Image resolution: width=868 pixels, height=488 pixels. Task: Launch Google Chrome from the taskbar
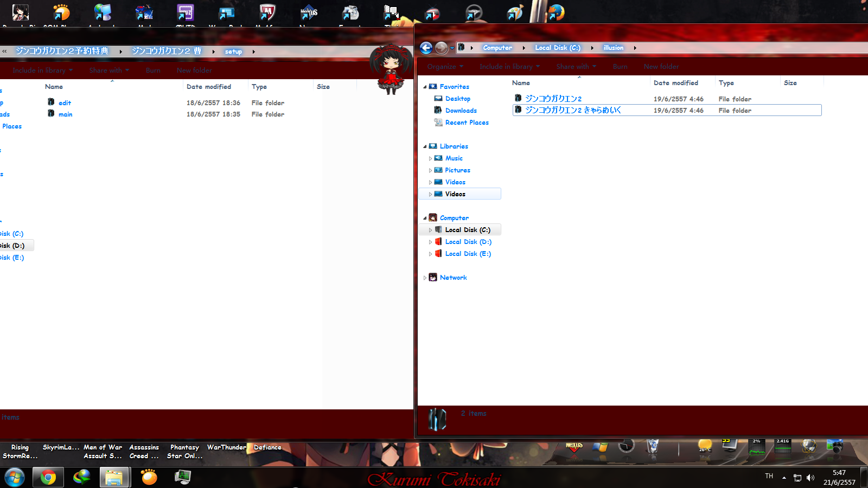pyautogui.click(x=48, y=477)
